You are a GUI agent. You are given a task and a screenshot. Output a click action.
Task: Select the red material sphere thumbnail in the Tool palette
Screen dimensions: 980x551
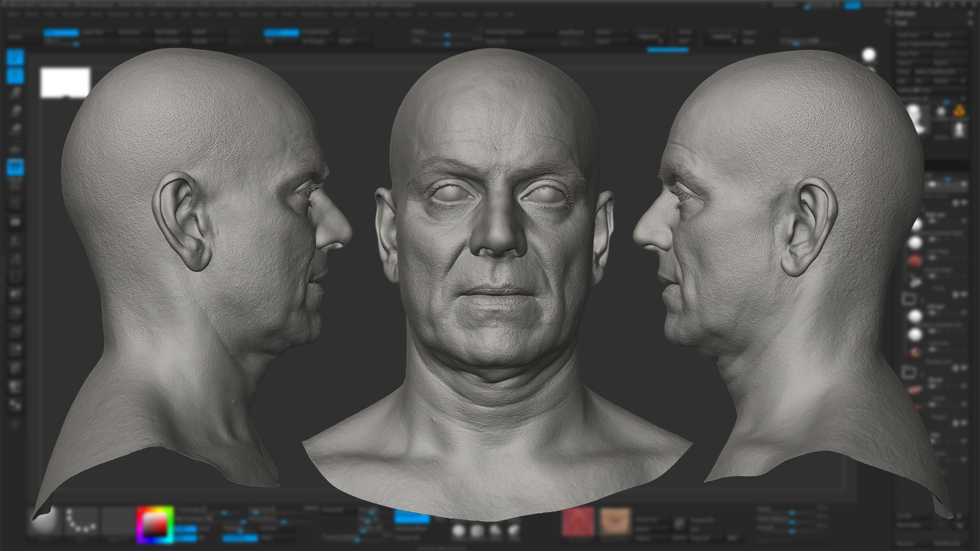(x=915, y=258)
